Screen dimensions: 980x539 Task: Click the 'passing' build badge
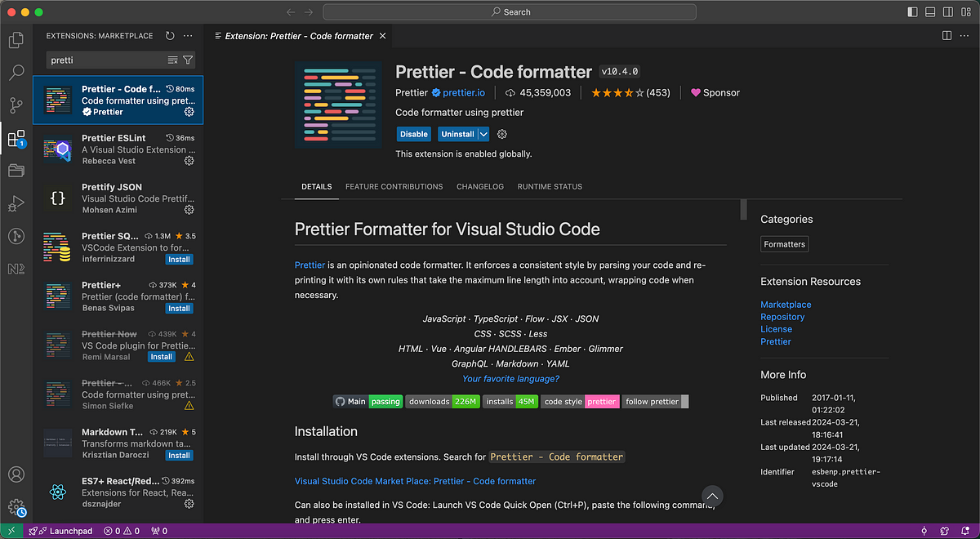pos(385,401)
